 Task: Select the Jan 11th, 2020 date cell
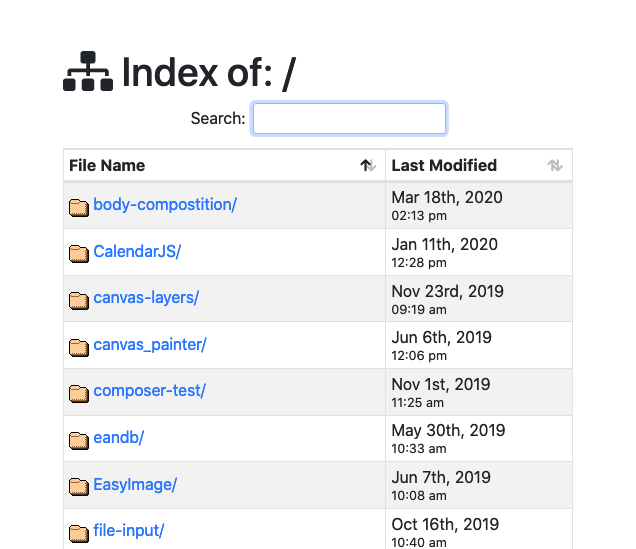tap(479, 252)
